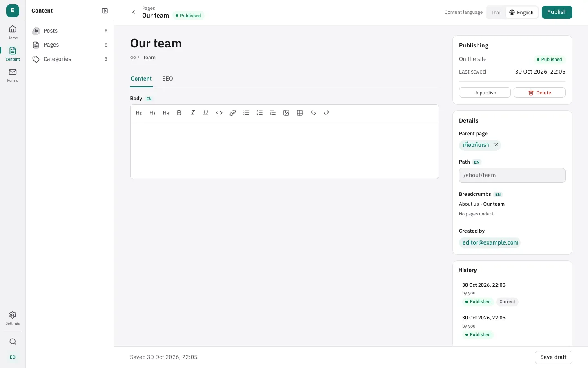This screenshot has width=588, height=368.
Task: Open Forms from the left rail
Action: (x=13, y=75)
